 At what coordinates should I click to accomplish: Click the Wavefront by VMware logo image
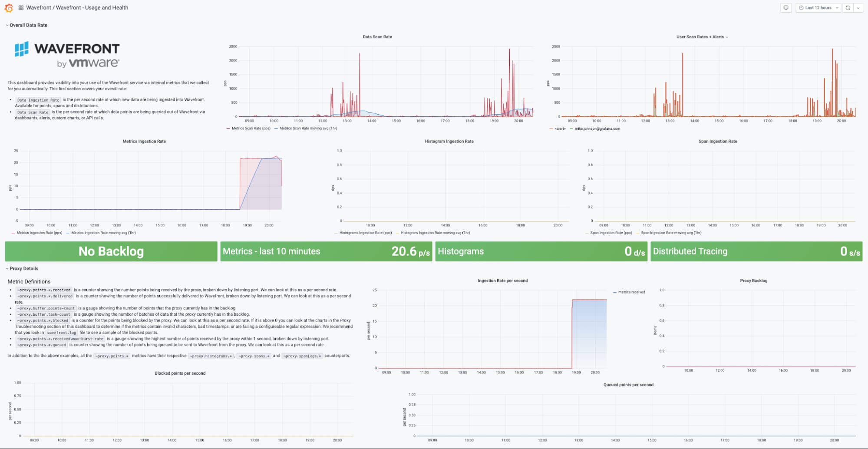(67, 55)
